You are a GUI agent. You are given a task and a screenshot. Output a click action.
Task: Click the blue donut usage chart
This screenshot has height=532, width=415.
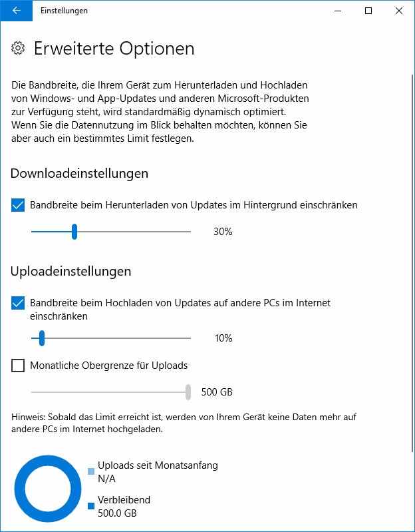[x=48, y=489]
